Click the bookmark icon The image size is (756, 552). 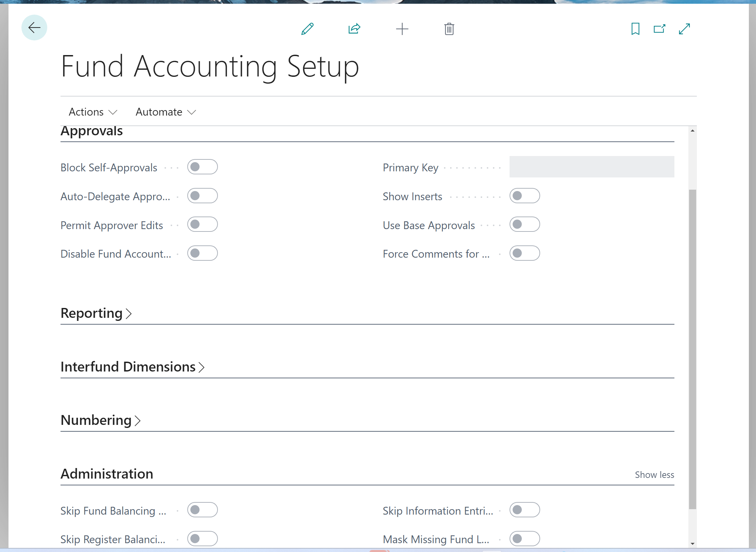(x=635, y=29)
